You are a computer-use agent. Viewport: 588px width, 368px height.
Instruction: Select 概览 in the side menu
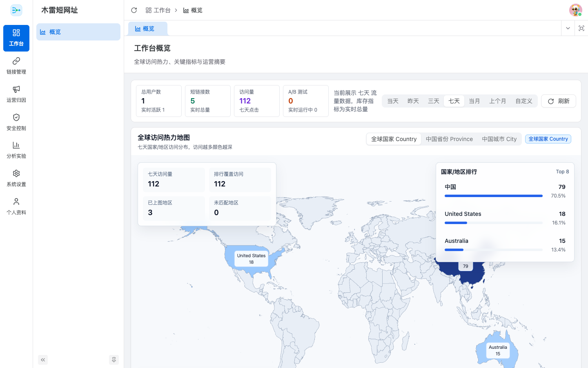78,32
